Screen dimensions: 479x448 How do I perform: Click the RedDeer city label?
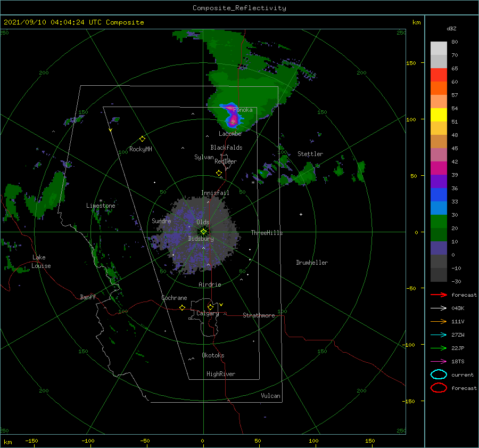pos(226,161)
